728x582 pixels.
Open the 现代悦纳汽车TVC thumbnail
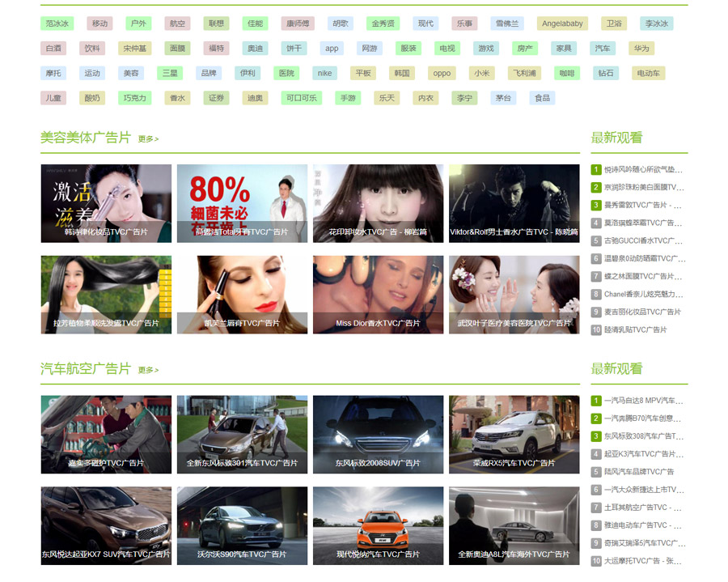tap(378, 526)
